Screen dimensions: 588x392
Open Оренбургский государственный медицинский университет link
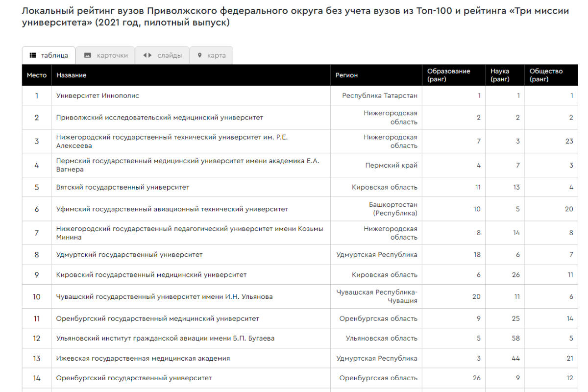pyautogui.click(x=158, y=318)
